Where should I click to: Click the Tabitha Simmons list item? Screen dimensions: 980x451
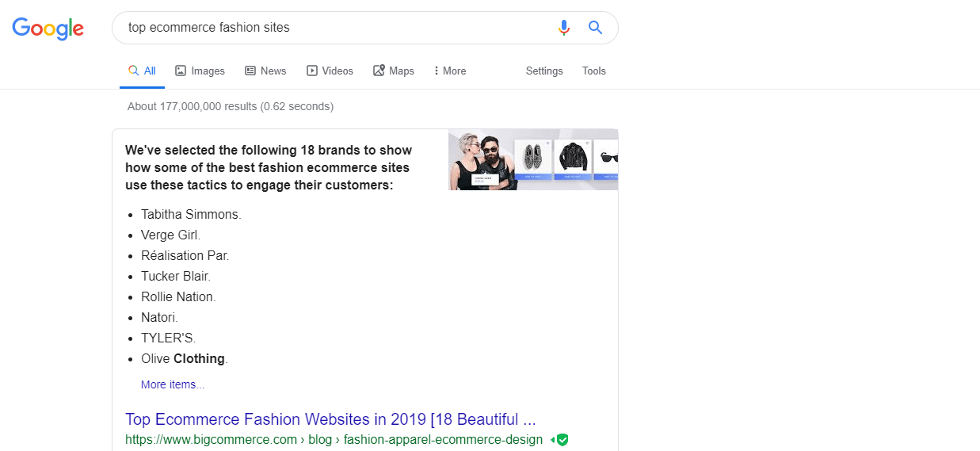(x=191, y=214)
